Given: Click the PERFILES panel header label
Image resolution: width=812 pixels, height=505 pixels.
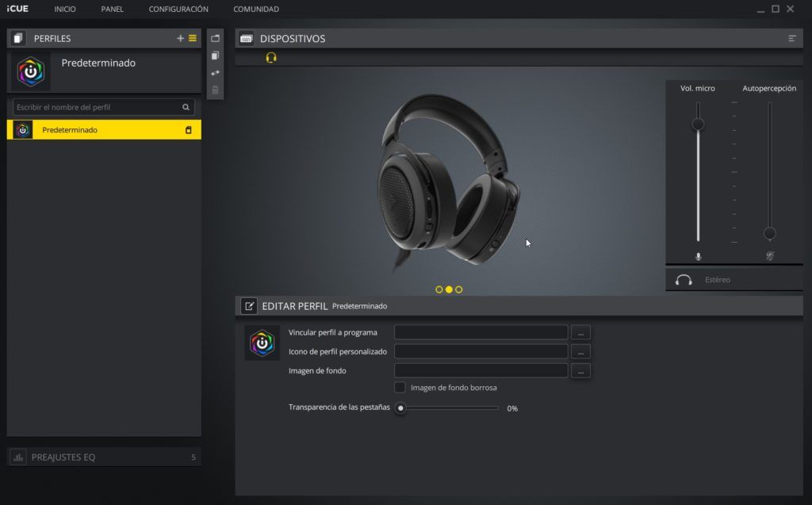Looking at the screenshot, I should coord(52,38).
